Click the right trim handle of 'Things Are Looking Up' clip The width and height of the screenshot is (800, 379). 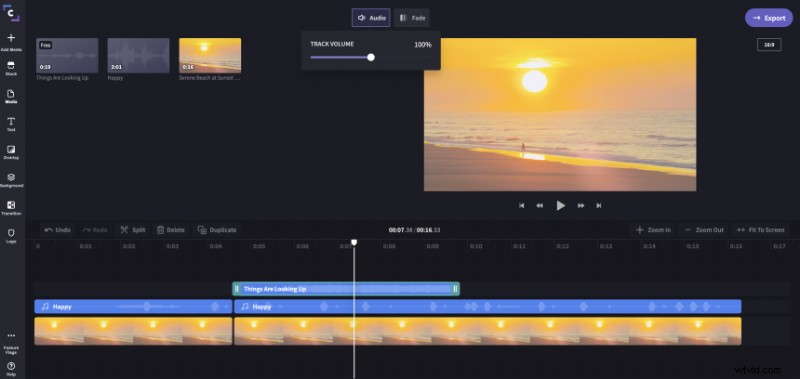[456, 289]
